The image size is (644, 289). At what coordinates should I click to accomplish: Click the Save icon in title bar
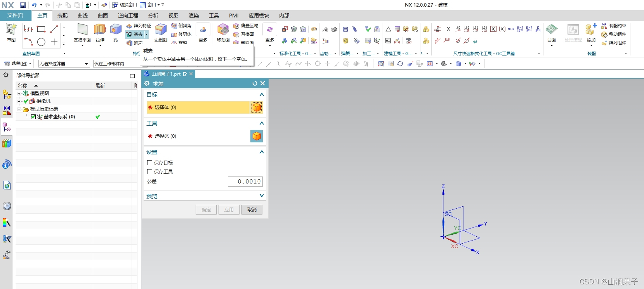(x=23, y=5)
